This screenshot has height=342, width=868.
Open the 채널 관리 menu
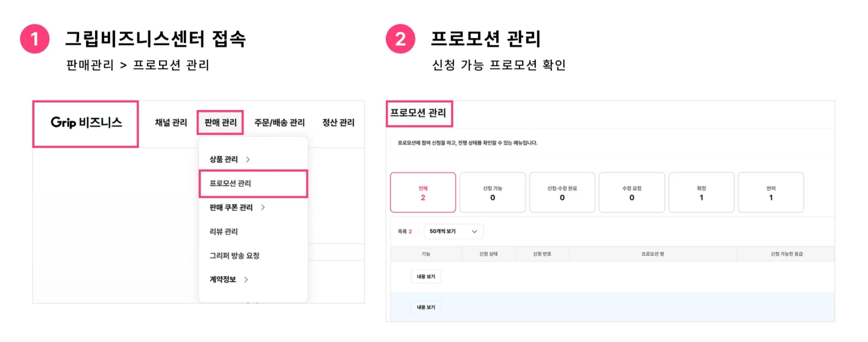click(171, 123)
